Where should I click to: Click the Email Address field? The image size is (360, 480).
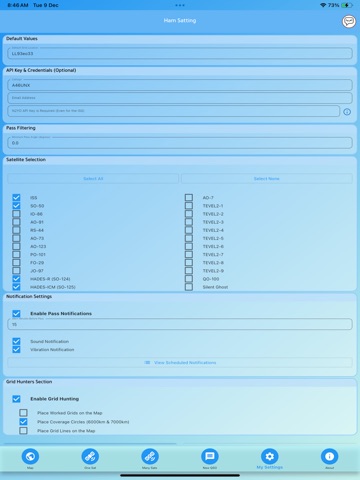point(180,98)
